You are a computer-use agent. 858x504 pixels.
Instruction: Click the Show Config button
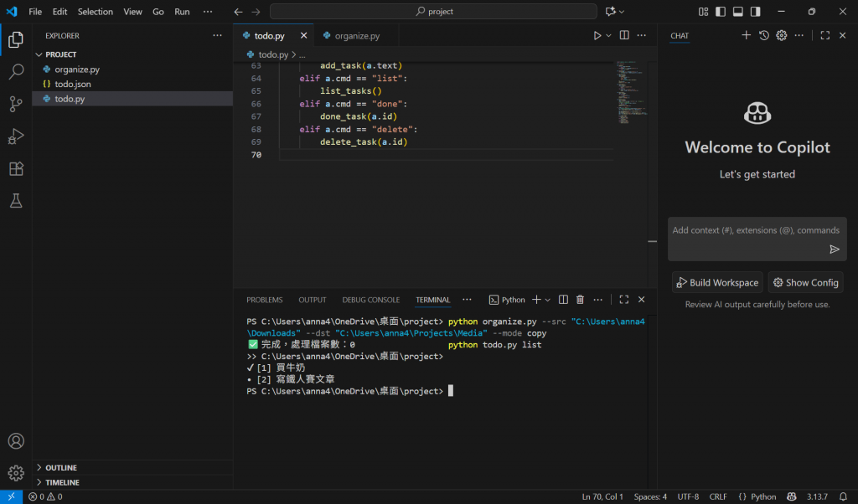(x=805, y=283)
